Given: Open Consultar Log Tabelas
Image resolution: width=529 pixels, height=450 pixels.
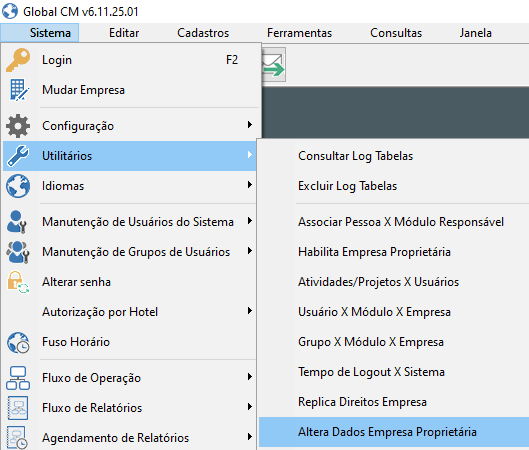Looking at the screenshot, I should (x=394, y=156).
